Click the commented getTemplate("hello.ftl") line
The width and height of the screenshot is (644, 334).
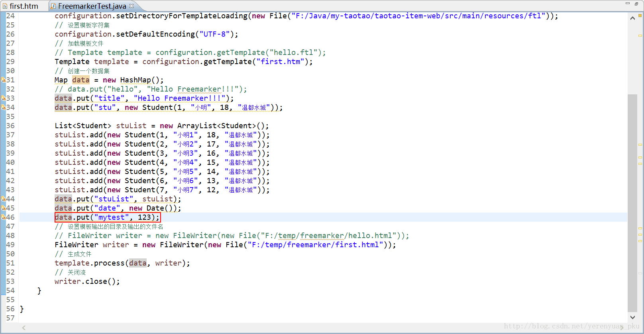[190, 53]
